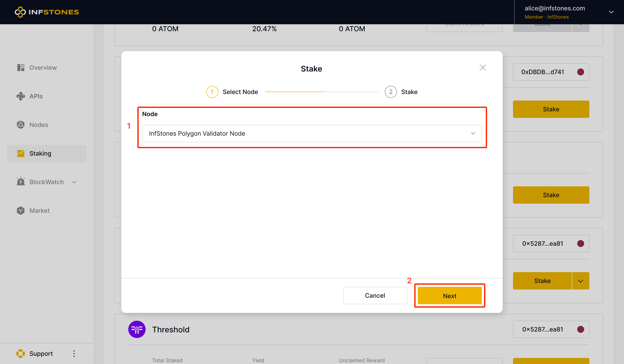Select Staking in the sidebar
The height and width of the screenshot is (364, 624).
(47, 153)
